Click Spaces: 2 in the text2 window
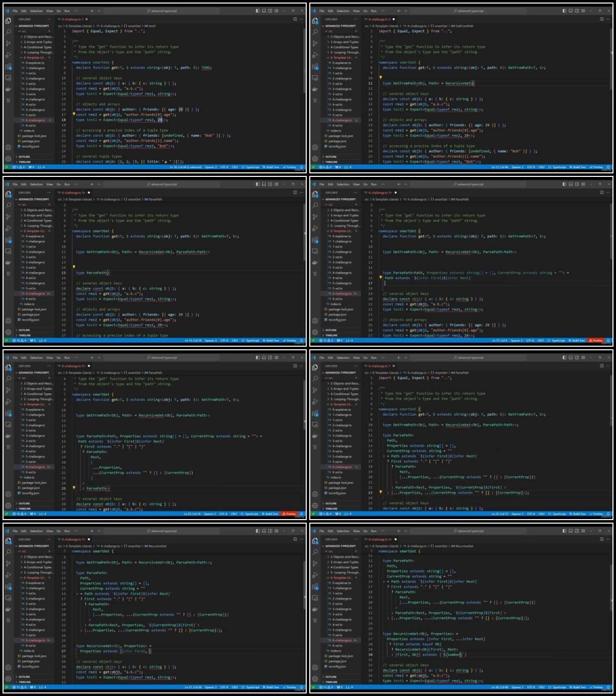The width and height of the screenshot is (616, 696). pyautogui.click(x=211, y=167)
